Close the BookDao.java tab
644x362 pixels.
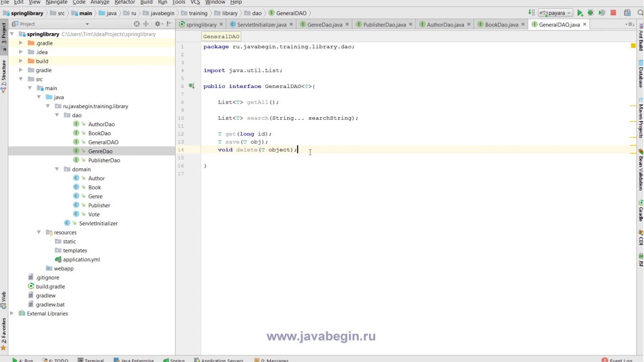coord(523,25)
